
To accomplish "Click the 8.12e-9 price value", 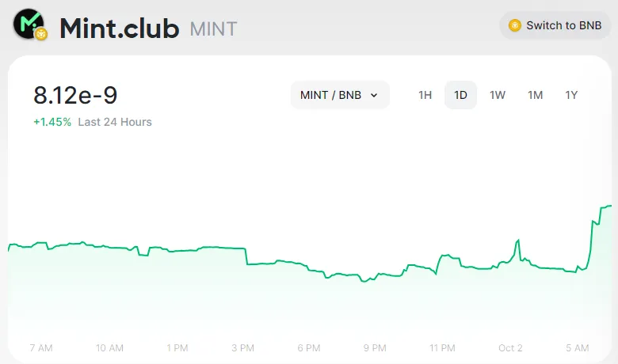I will tap(75, 96).
